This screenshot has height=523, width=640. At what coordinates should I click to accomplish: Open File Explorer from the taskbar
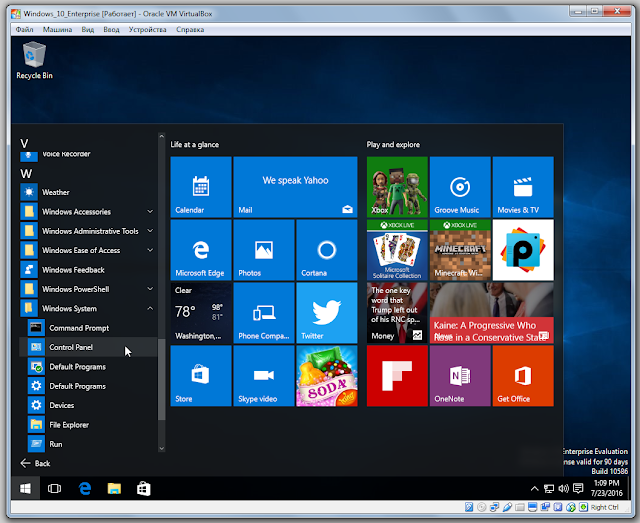[x=114, y=488]
